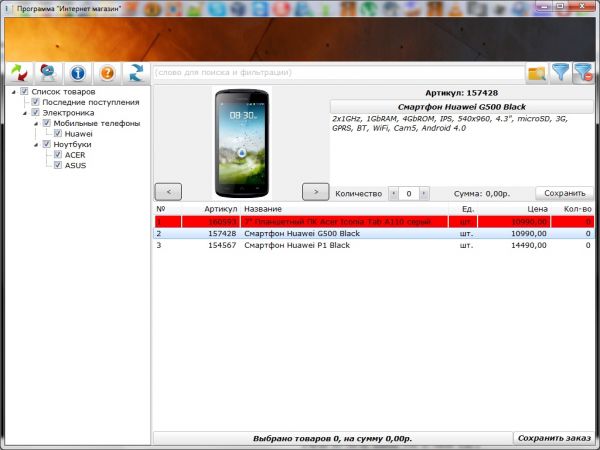600x450 pixels.
Task: Click the blue refresh arrows icon
Action: tap(136, 73)
